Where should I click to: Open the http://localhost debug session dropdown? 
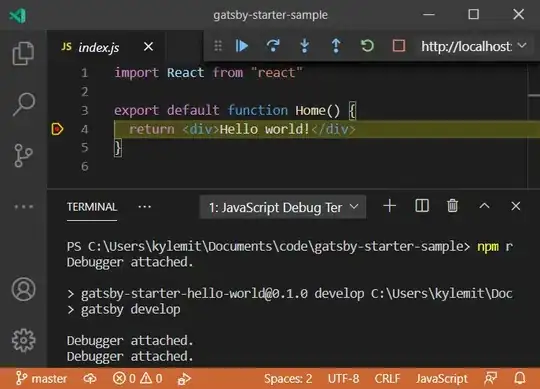(474, 46)
